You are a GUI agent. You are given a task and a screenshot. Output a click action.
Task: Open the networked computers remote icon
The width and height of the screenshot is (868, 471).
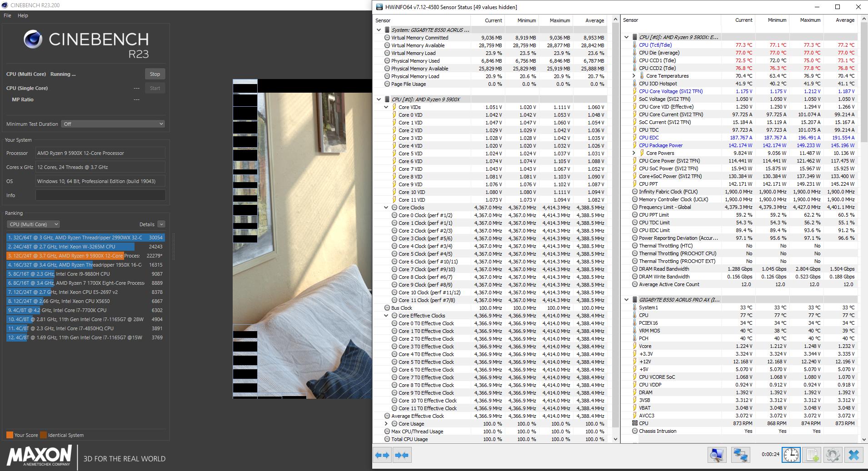click(x=740, y=455)
